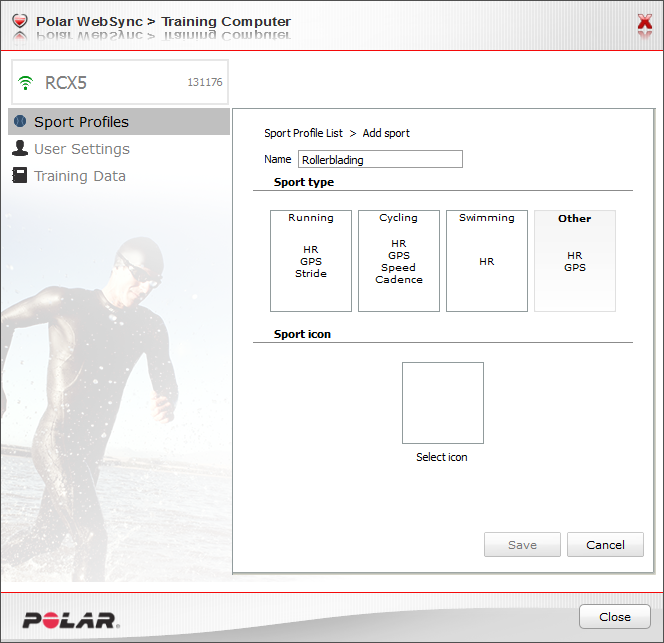The width and height of the screenshot is (664, 643).
Task: Select Cycling as sport type
Action: coord(399,261)
